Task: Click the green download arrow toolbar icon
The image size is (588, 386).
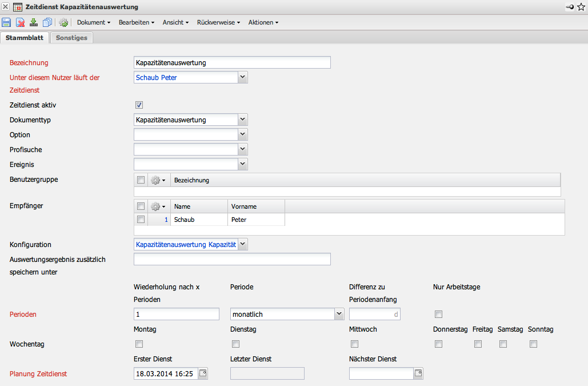Action: pyautogui.click(x=34, y=22)
